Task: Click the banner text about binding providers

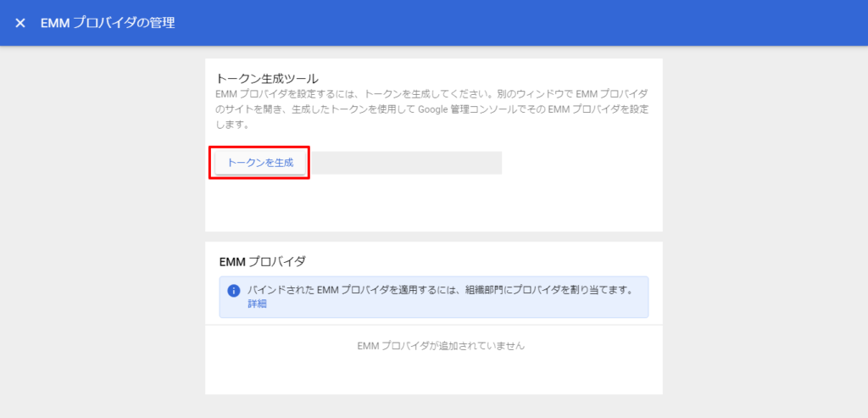Action: click(441, 290)
